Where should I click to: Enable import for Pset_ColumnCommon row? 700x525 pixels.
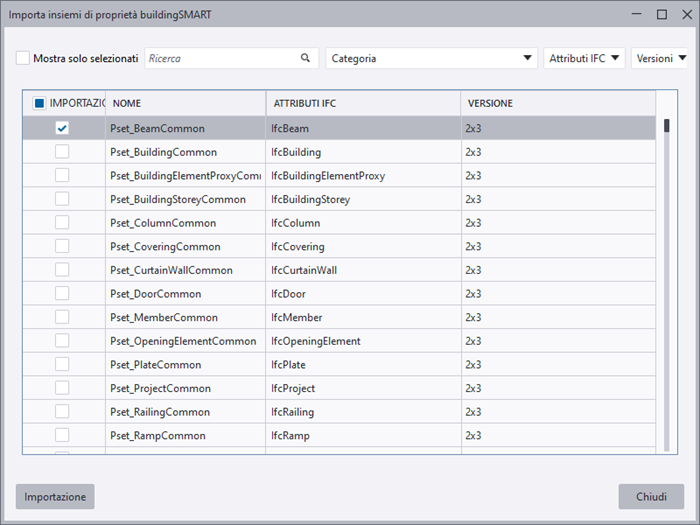click(62, 223)
